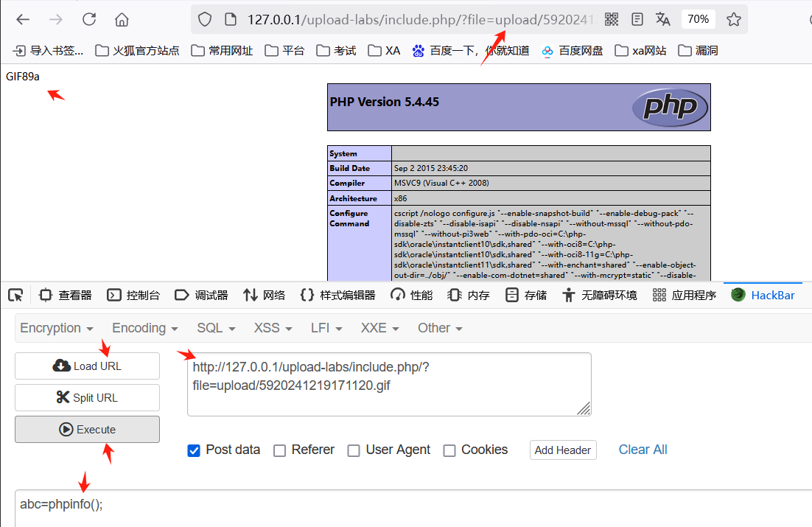The height and width of the screenshot is (527, 812).
Task: Reload the current page
Action: [x=89, y=20]
